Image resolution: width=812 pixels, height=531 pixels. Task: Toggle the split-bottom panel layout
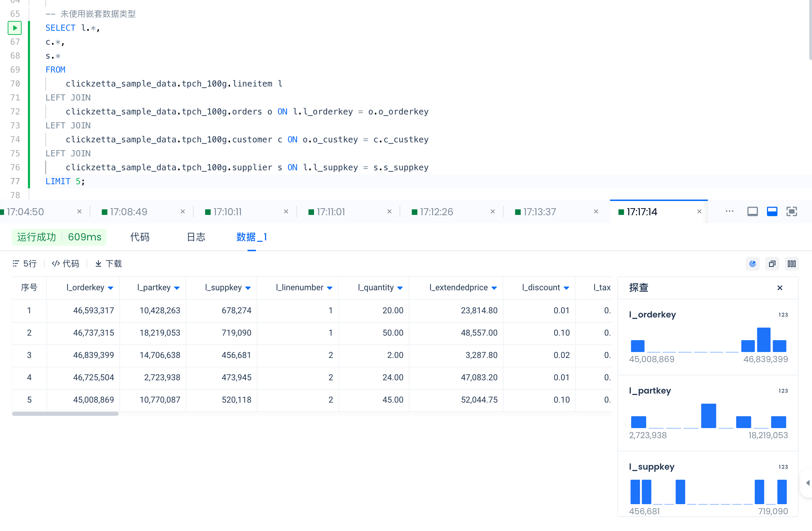(772, 211)
